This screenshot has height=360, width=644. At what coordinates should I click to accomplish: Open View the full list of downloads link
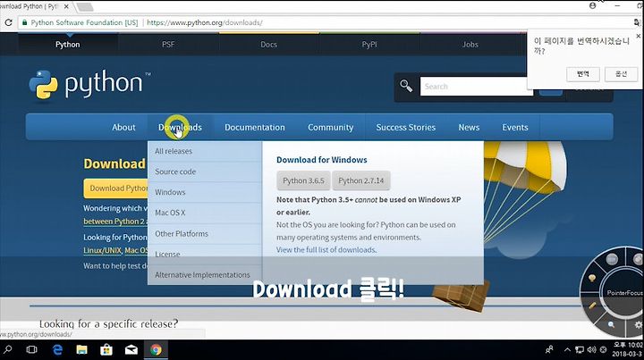pyautogui.click(x=326, y=250)
